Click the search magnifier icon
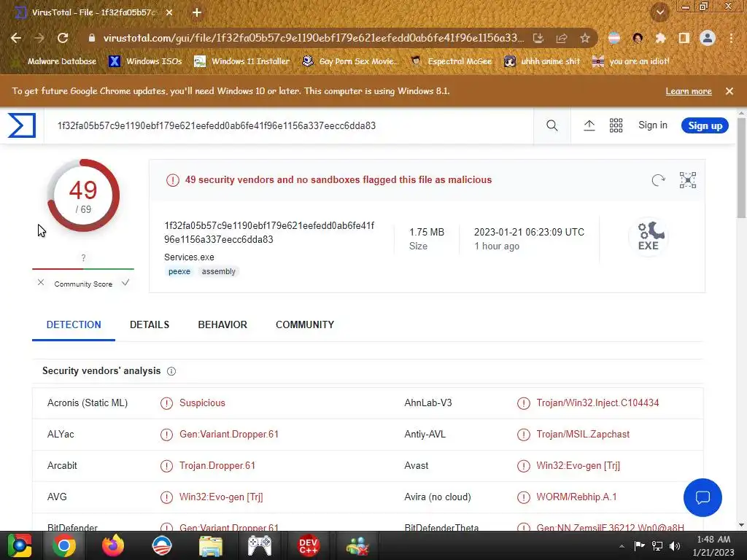 click(x=551, y=125)
